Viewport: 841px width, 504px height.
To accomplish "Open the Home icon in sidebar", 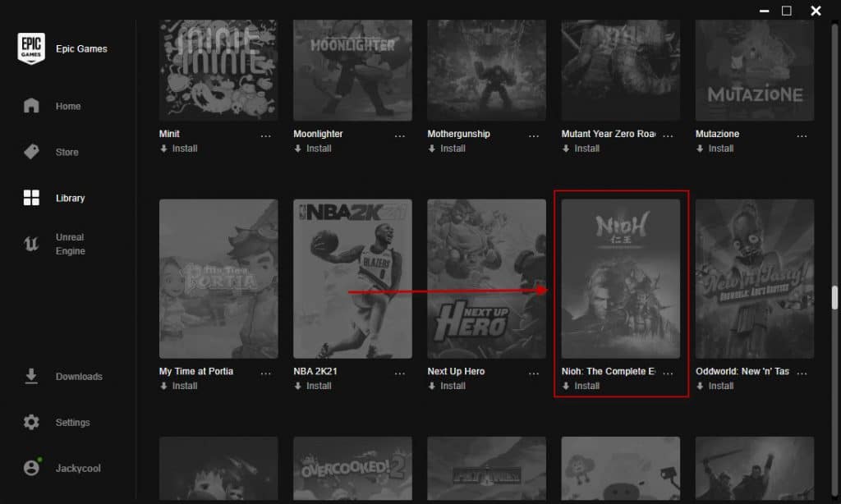I will click(31, 106).
